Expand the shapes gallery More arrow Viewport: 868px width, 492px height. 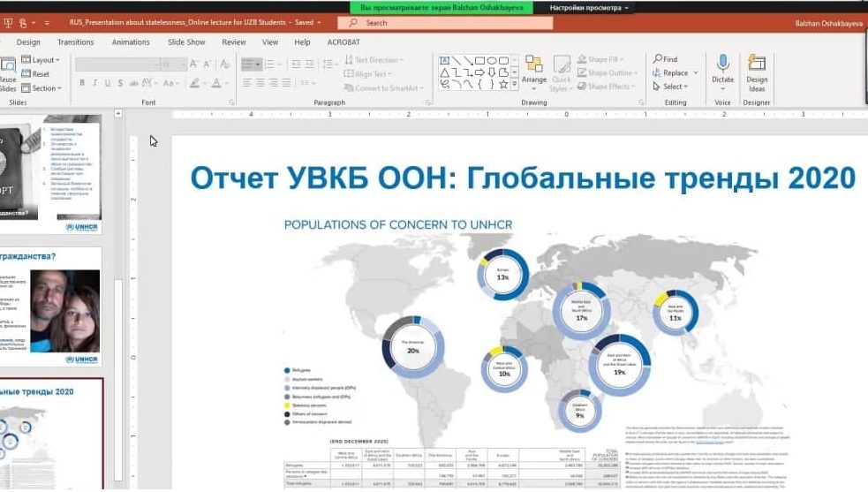click(514, 84)
